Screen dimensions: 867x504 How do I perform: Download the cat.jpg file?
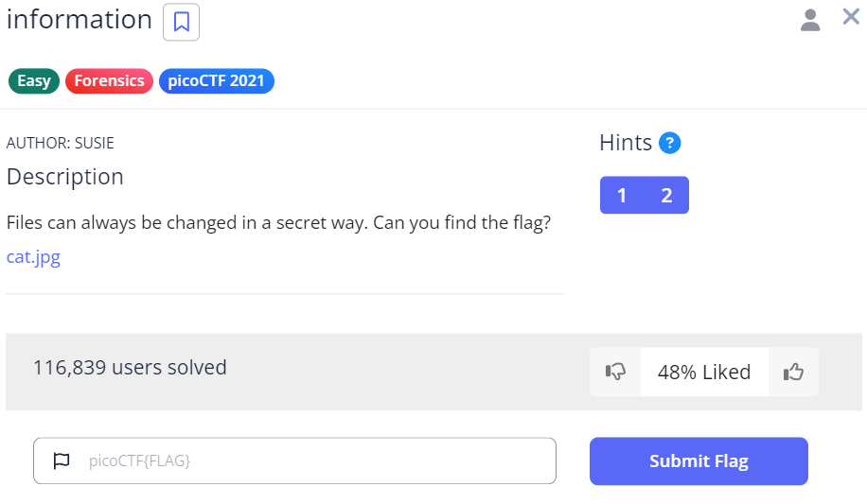33,257
